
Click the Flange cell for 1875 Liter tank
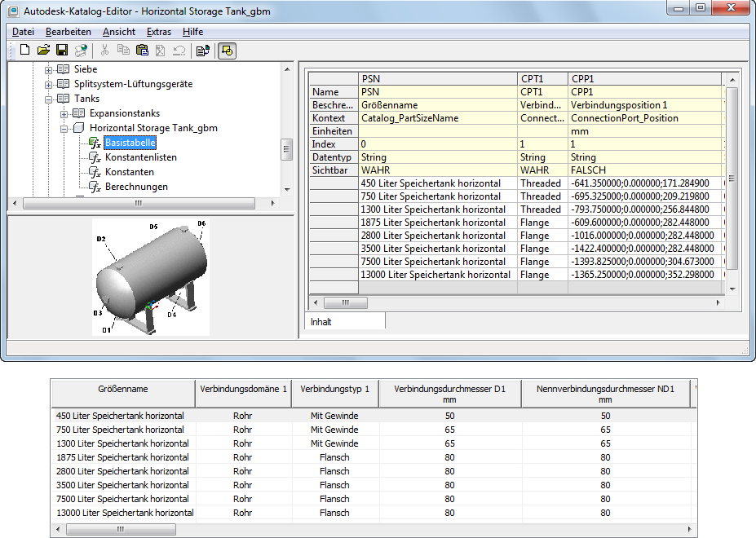pos(542,223)
